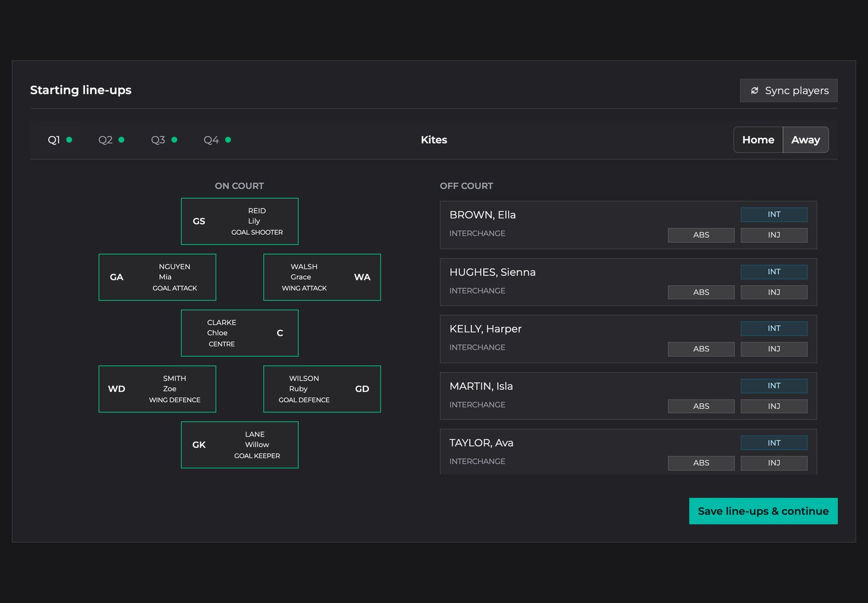Click the name MARTIN, Isla

point(481,386)
